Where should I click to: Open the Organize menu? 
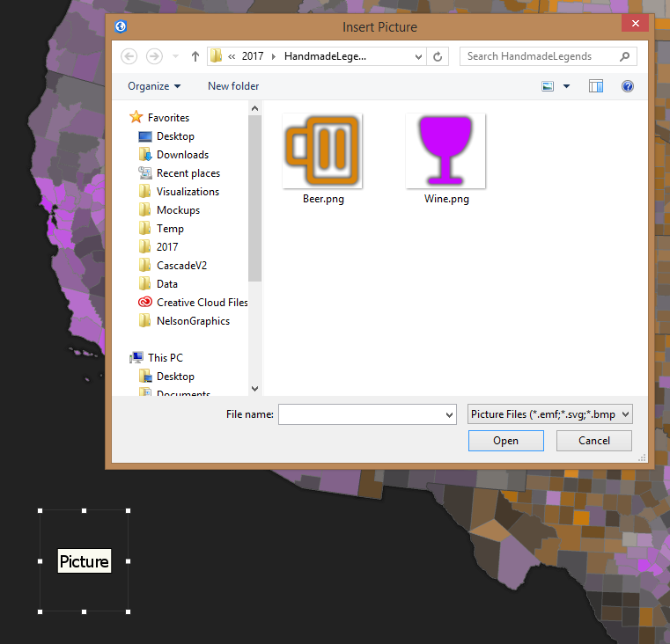click(x=154, y=86)
